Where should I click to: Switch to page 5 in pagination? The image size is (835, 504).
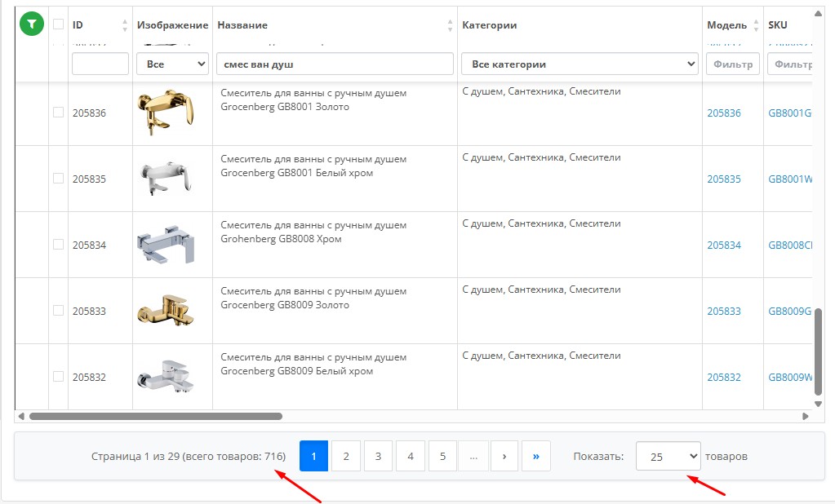click(442, 457)
